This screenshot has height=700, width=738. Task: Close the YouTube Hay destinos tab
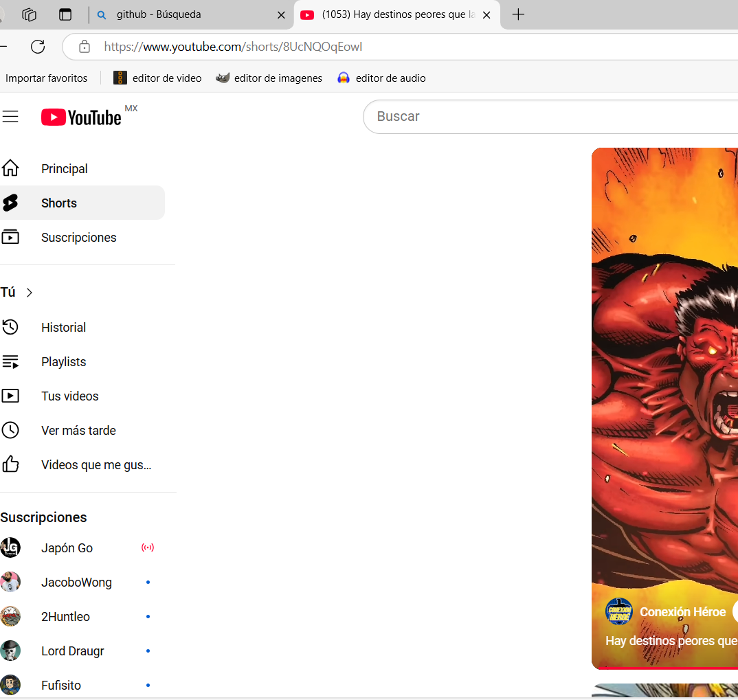pos(487,15)
